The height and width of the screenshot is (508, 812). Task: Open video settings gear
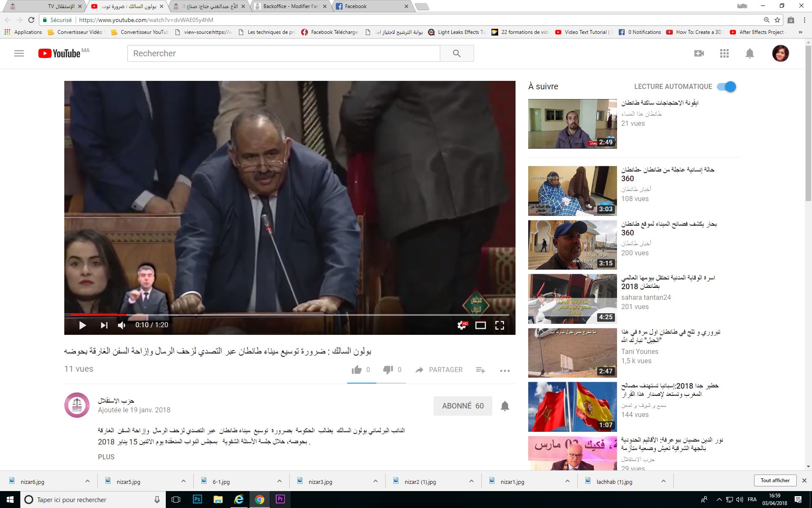pos(462,325)
